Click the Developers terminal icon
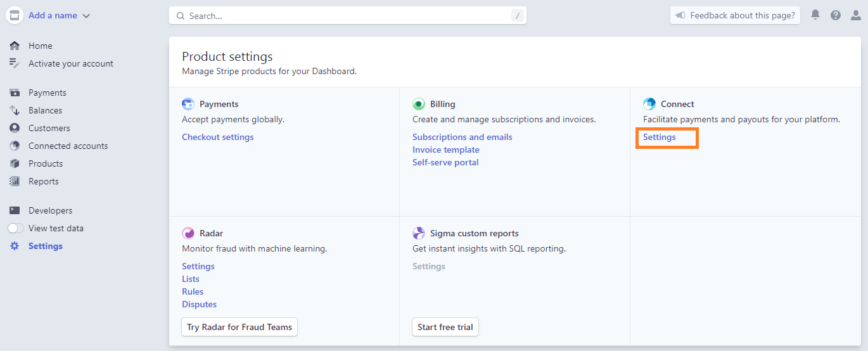 coord(15,210)
